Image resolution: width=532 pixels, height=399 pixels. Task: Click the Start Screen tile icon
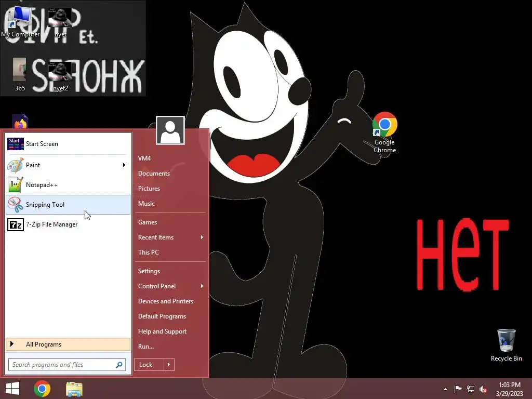point(15,144)
